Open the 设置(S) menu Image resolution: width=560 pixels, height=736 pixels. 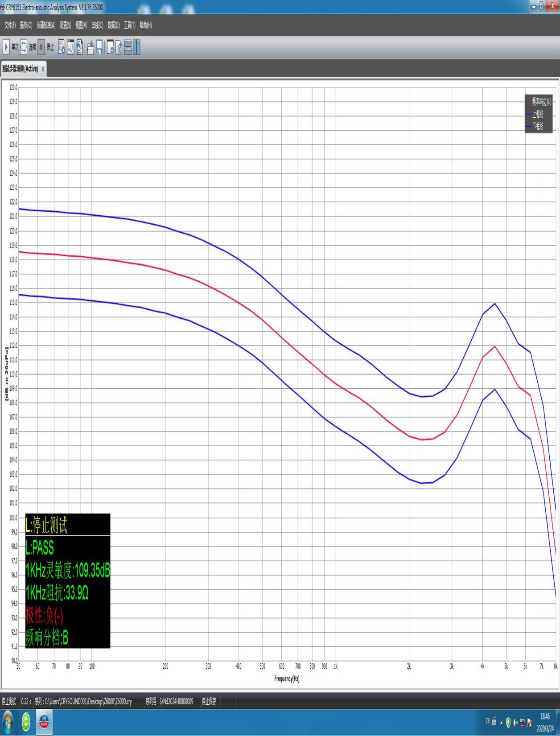click(x=66, y=25)
